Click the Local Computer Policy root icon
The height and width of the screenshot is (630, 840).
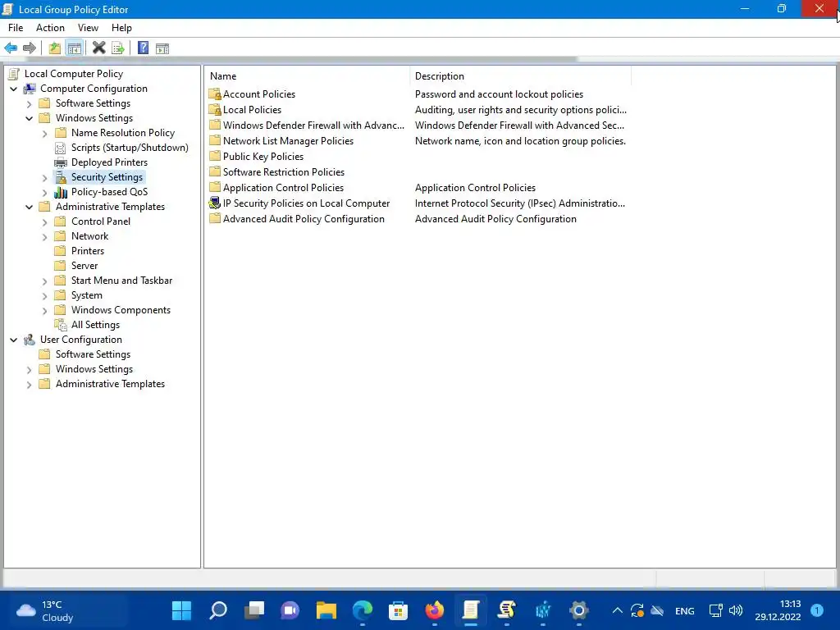tap(15, 74)
